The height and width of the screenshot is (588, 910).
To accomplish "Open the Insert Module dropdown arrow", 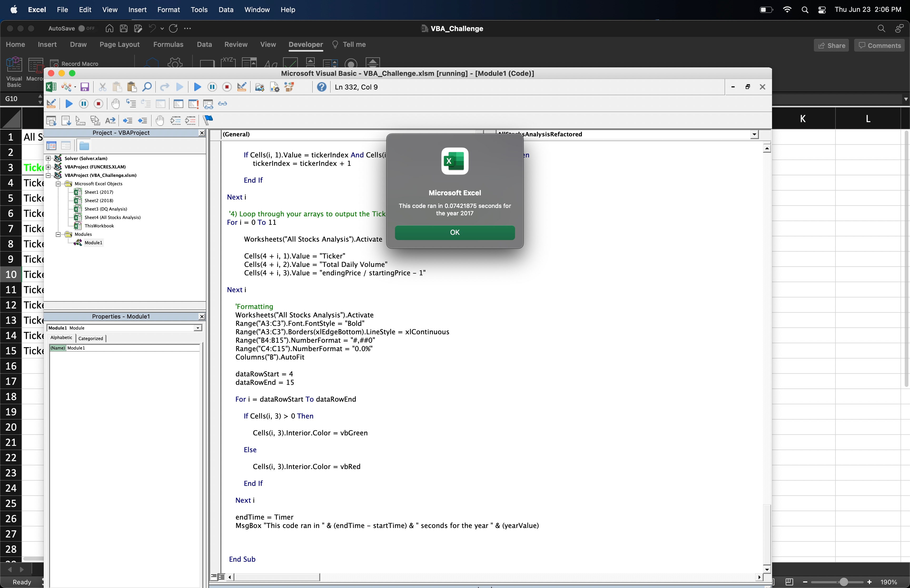I will (x=75, y=87).
